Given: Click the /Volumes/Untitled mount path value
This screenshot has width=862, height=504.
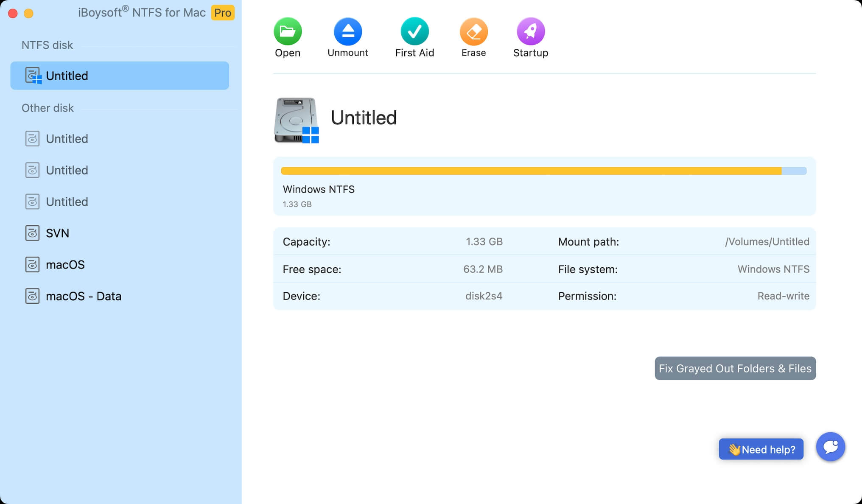Looking at the screenshot, I should 767,241.
